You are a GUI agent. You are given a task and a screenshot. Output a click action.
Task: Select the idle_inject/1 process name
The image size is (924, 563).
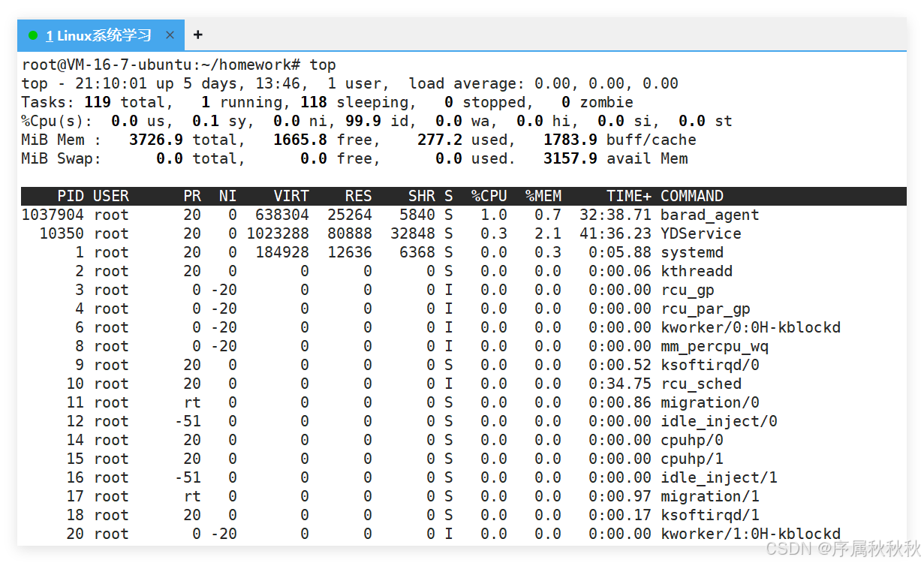coord(719,477)
